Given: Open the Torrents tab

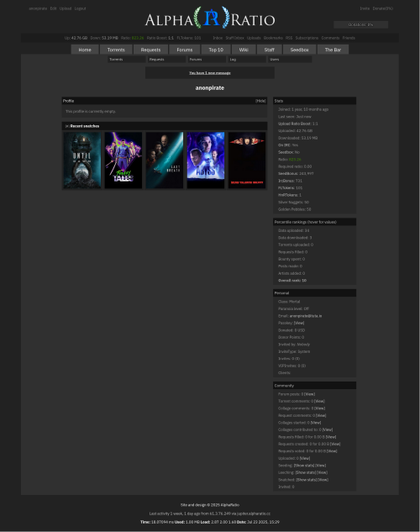Looking at the screenshot, I should 116,50.
